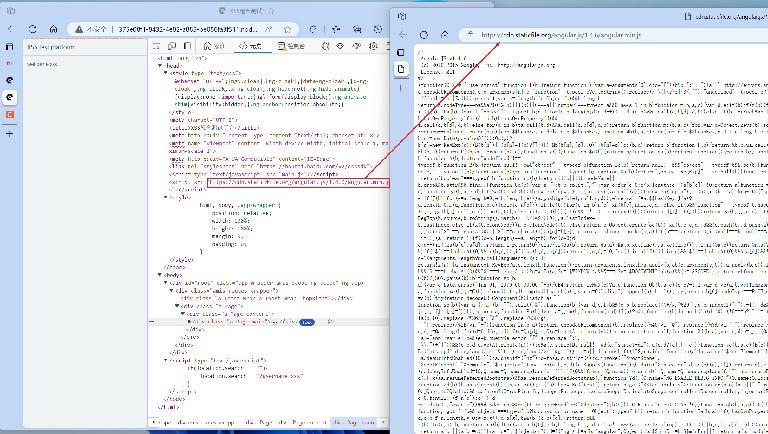The image size is (768, 434).
Task: Click the leftmost DevTools toolbar icon
Action: pyautogui.click(x=156, y=46)
